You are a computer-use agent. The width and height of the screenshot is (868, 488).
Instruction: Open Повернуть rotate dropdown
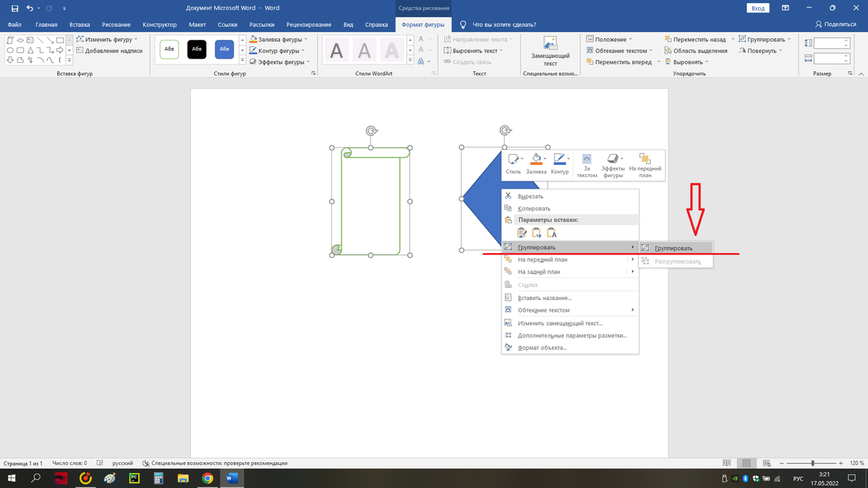(x=760, y=51)
